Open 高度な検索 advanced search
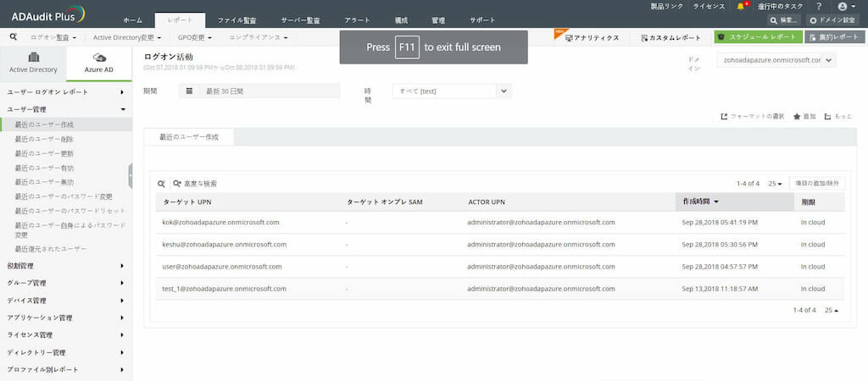This screenshot has height=381, width=868. point(195,184)
